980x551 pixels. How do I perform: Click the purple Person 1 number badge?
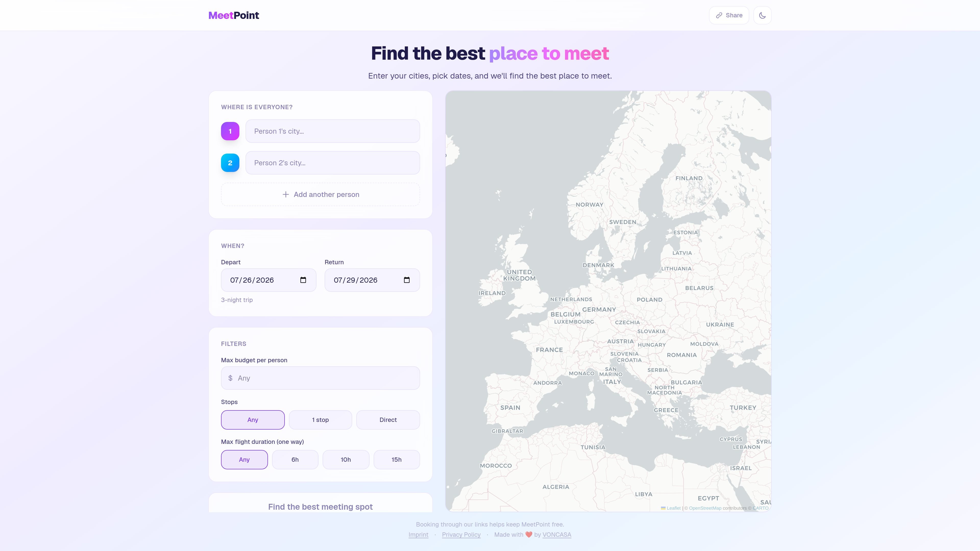tap(230, 131)
